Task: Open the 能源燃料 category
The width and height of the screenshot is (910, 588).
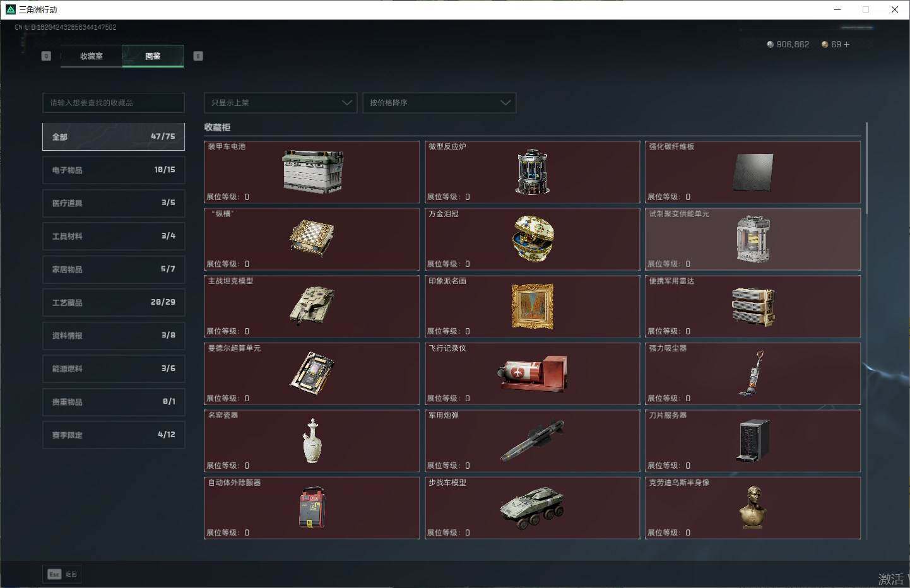Action: pyautogui.click(x=114, y=369)
